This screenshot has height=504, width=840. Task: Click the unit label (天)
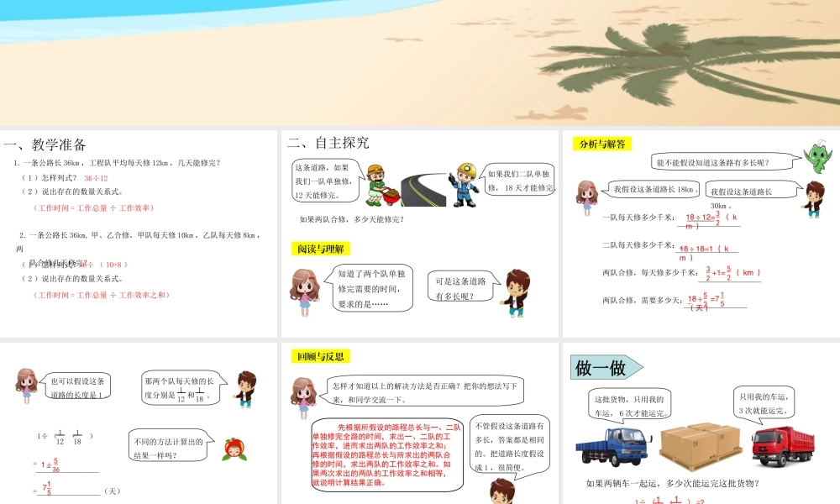113,491
